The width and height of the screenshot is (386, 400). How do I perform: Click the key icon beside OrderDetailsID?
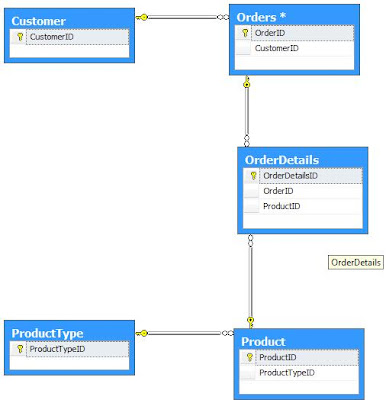(253, 175)
